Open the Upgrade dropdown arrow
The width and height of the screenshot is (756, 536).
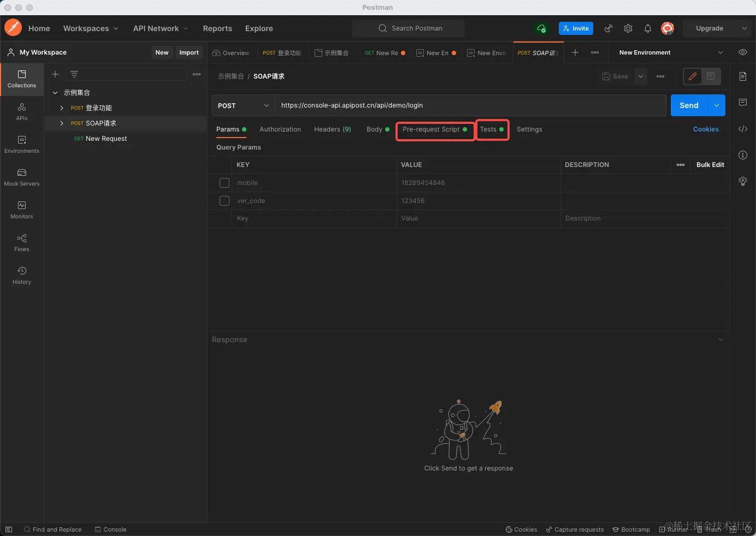(744, 28)
